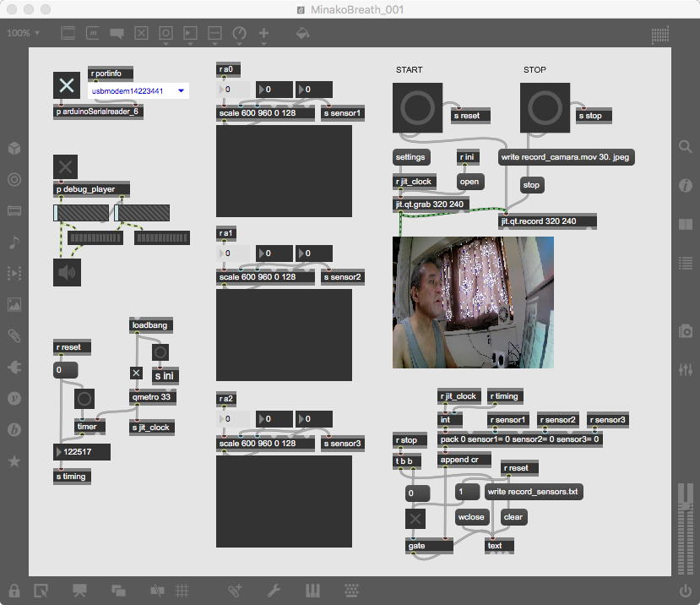
Task: Open the plus add-object menu
Action: 263,33
